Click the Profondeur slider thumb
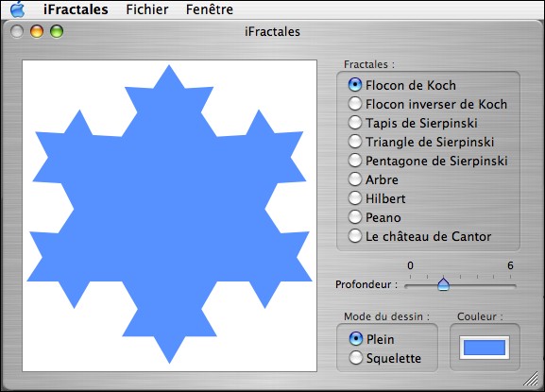Image resolution: width=545 pixels, height=392 pixels. (x=444, y=284)
